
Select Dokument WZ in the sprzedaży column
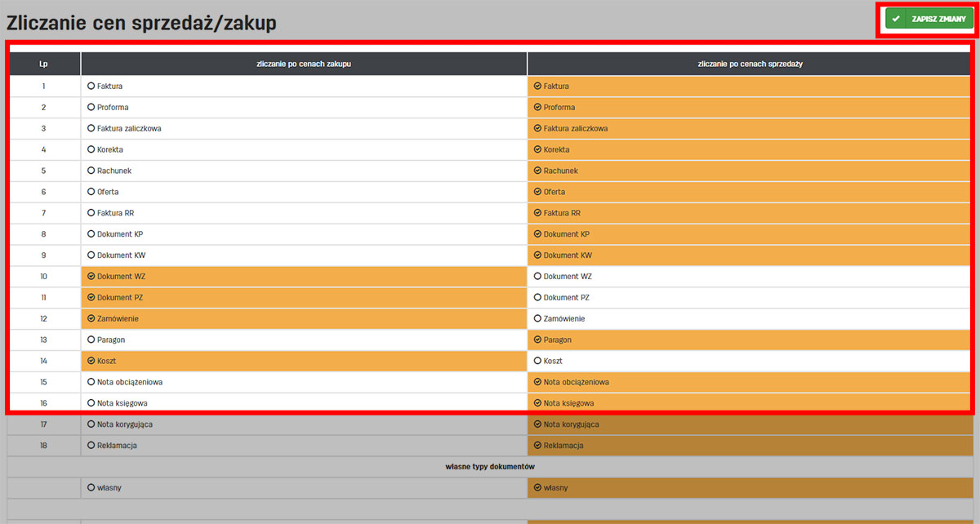pos(537,277)
